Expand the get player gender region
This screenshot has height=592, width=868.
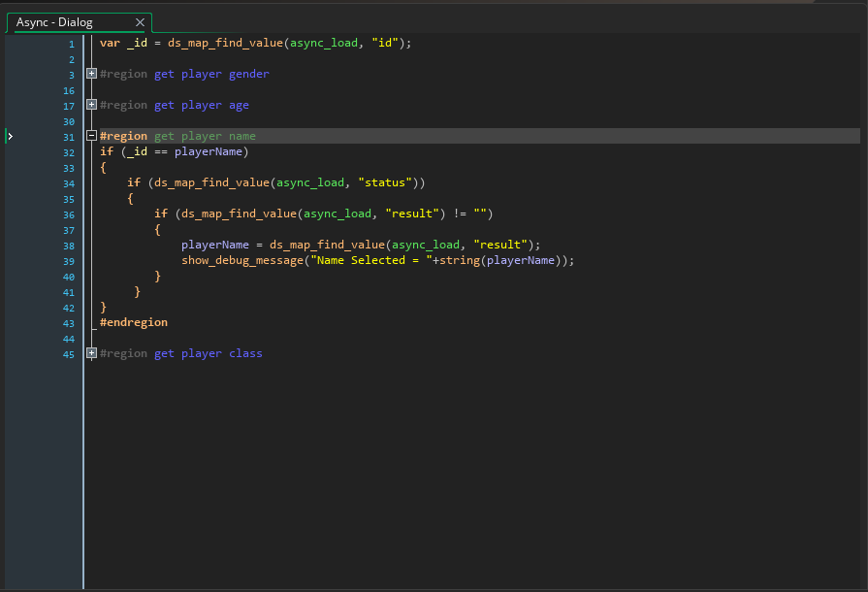pos(92,74)
